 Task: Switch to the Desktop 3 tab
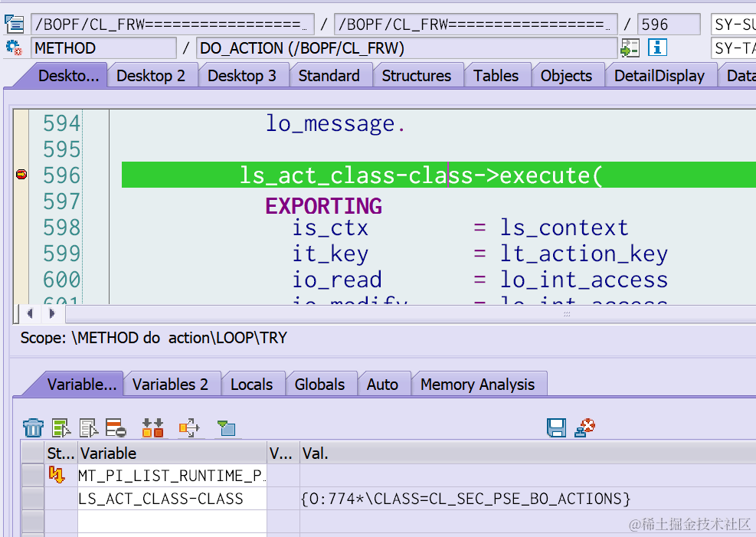click(241, 76)
